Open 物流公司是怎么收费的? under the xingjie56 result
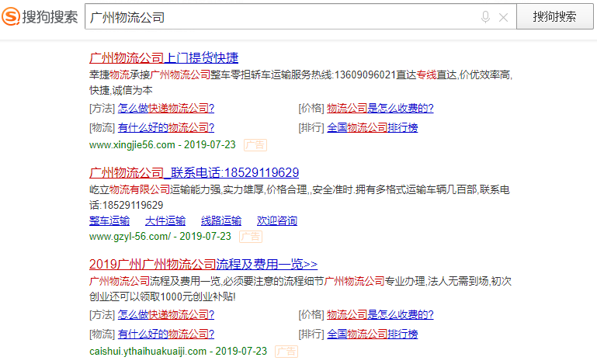597x364 pixels. click(x=380, y=109)
